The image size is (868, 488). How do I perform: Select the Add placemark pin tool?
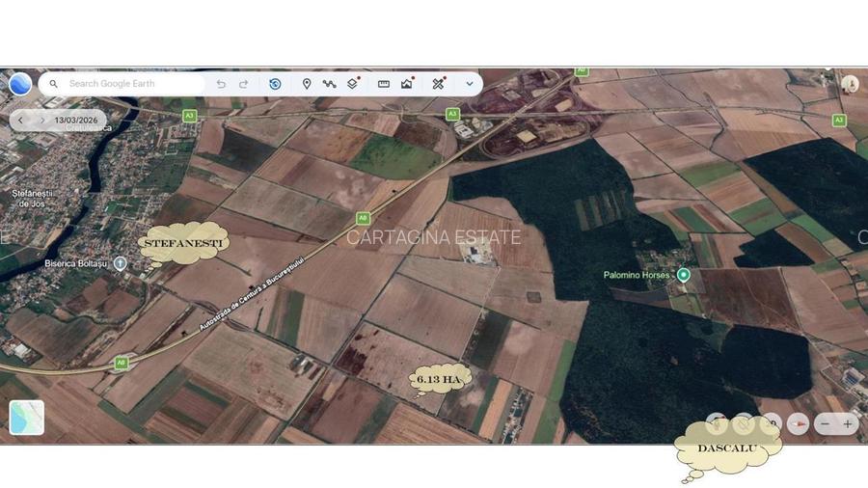pyautogui.click(x=307, y=84)
